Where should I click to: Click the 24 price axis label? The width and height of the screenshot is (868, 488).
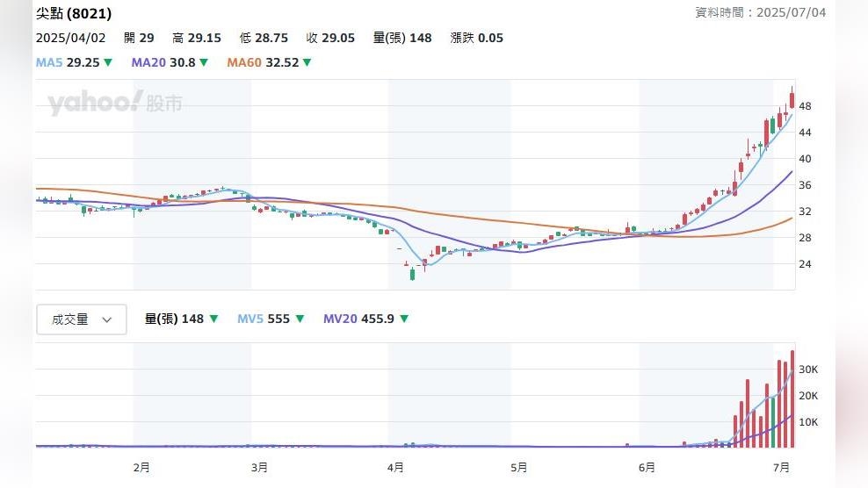(805, 264)
